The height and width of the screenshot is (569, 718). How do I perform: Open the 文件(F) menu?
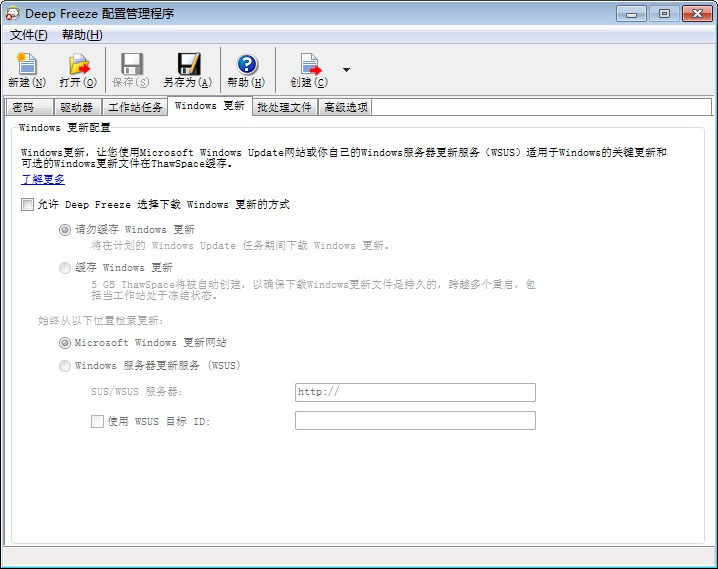pyautogui.click(x=28, y=35)
